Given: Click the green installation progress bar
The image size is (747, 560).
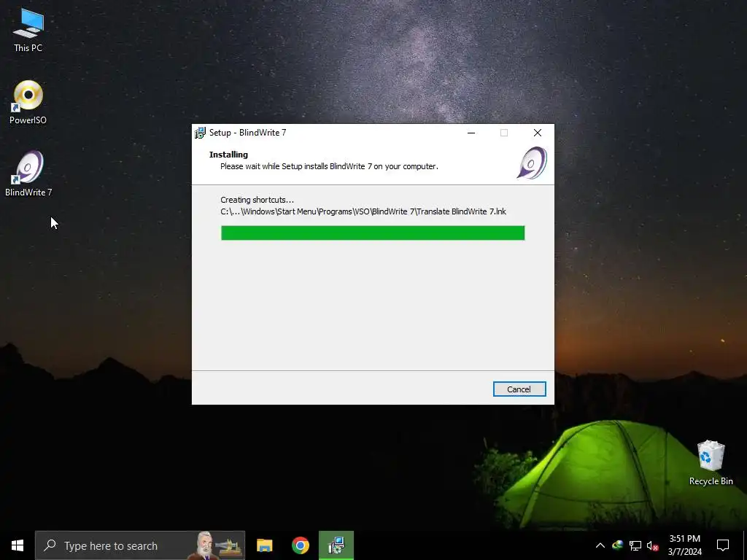Looking at the screenshot, I should 373,233.
